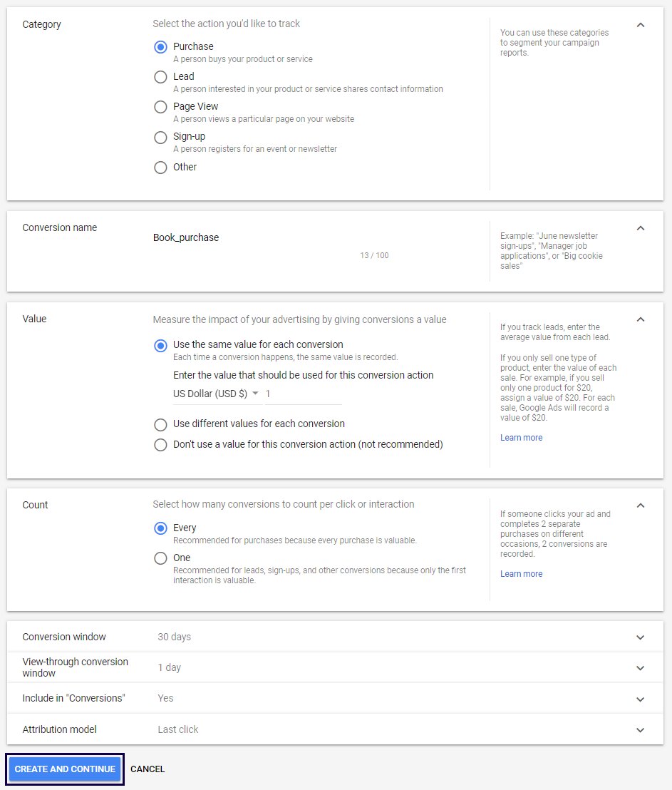Select the Purchase category radio button
This screenshot has width=672, height=790.
[160, 47]
